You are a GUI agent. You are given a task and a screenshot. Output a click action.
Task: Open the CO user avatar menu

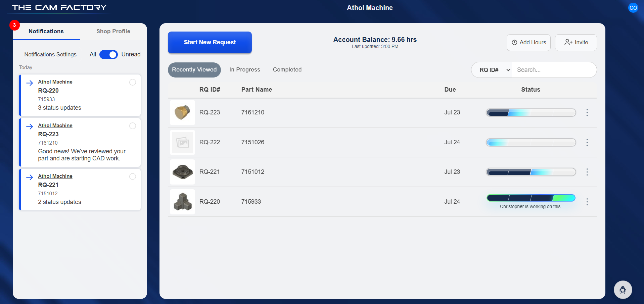click(x=633, y=8)
